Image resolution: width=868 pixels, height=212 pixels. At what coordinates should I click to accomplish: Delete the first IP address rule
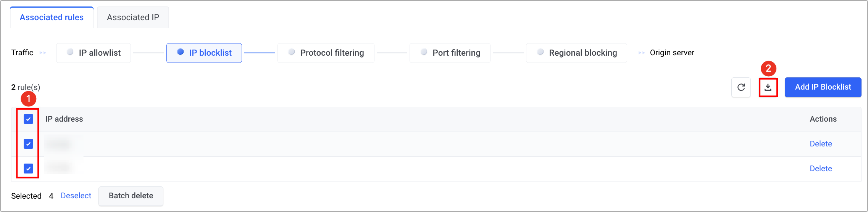pos(821,144)
